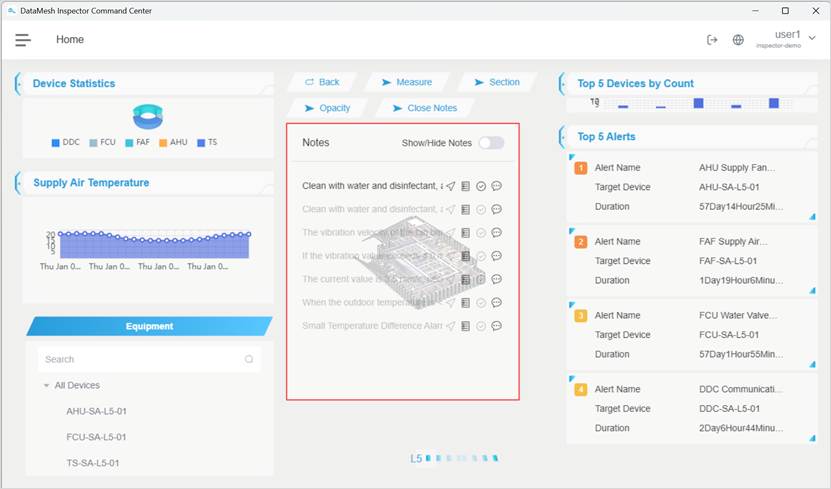Click search magnifier icon in Equipment panel
Viewport: 831px width, 489px height.
coord(249,359)
